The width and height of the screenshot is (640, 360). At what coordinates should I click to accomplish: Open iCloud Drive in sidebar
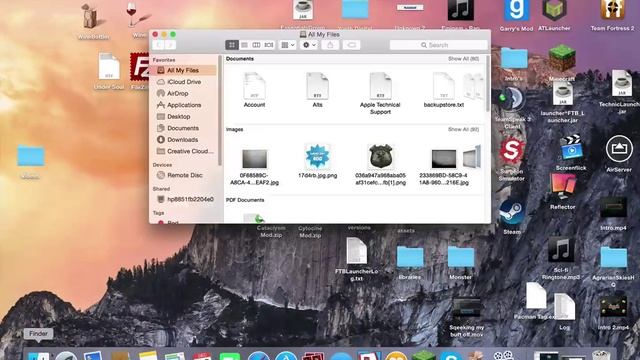tap(183, 82)
